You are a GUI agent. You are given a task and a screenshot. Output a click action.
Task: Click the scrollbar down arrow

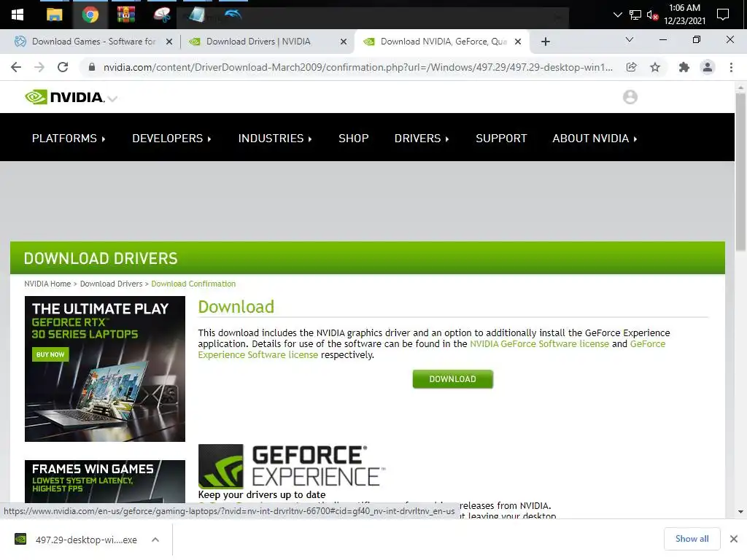740,512
